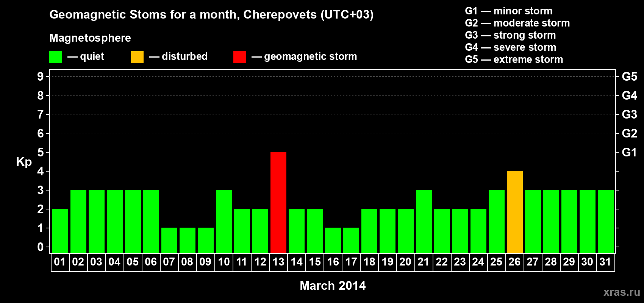Screen dimensions: 644x303
Task: Click day label 01 on the axis
Action: [60, 262]
